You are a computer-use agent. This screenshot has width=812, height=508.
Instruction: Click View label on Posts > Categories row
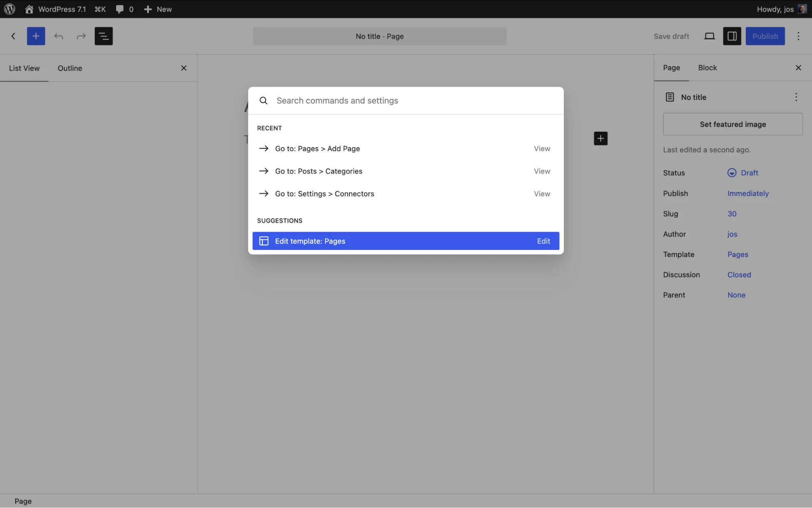(542, 171)
